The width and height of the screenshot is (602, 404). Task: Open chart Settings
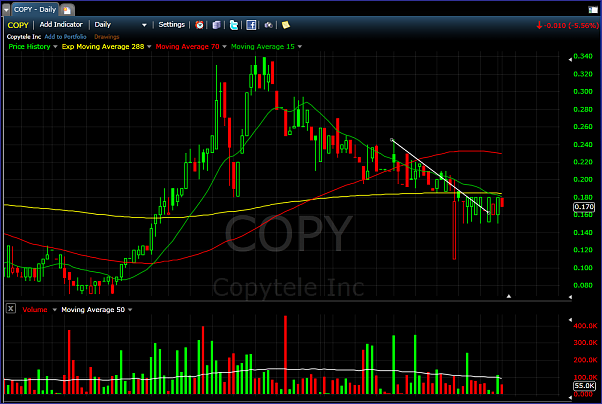pyautogui.click(x=172, y=25)
